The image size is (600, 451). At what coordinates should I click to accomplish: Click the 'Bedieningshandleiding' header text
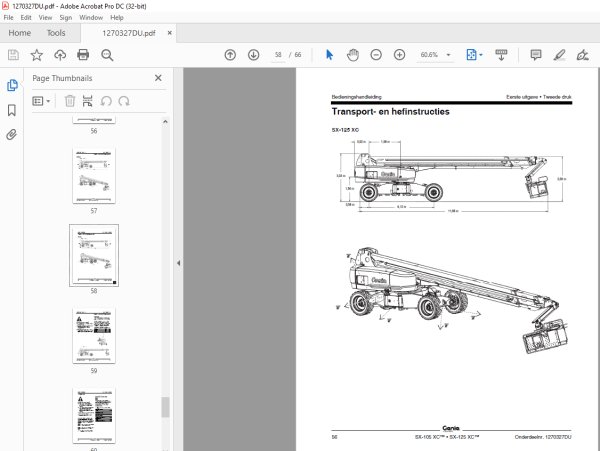356,97
